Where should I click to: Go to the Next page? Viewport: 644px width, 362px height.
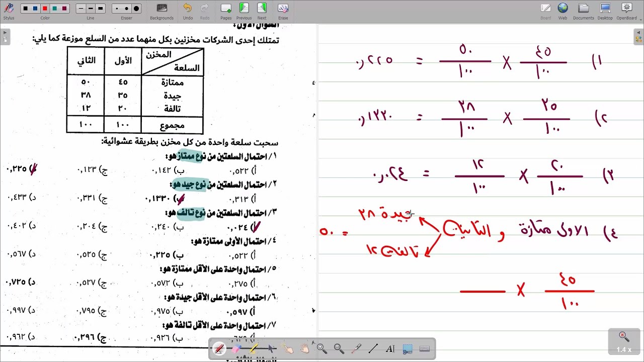coord(262,11)
